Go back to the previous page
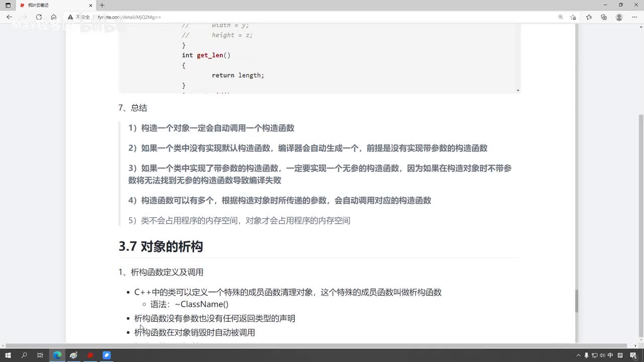This screenshot has width=644, height=362. pyautogui.click(x=9, y=17)
